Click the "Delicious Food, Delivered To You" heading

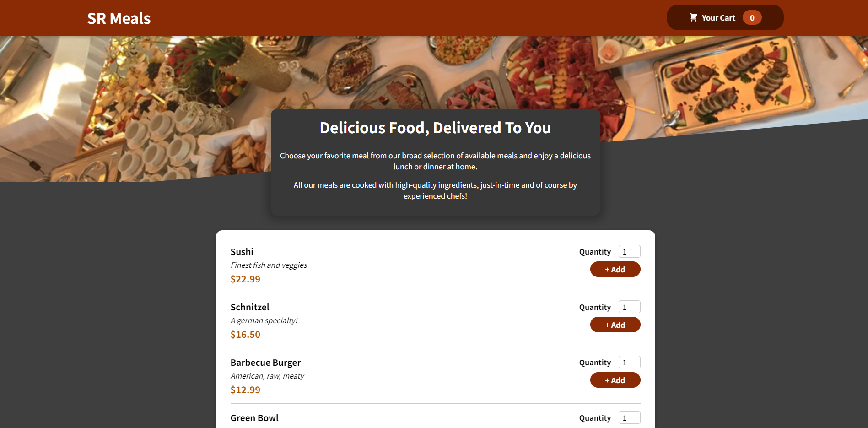(x=435, y=128)
